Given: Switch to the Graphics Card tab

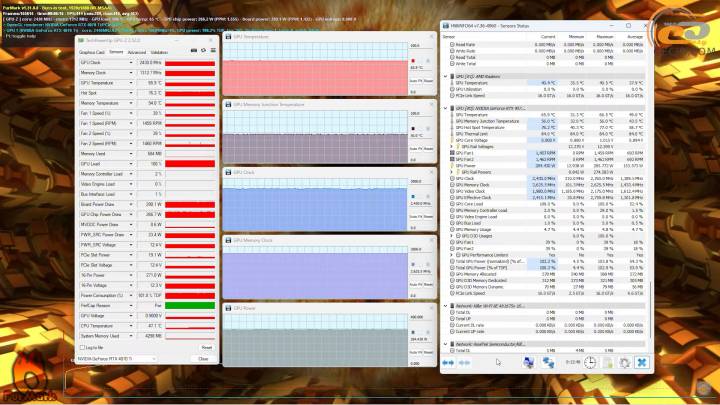Looking at the screenshot, I should pyautogui.click(x=92, y=52).
